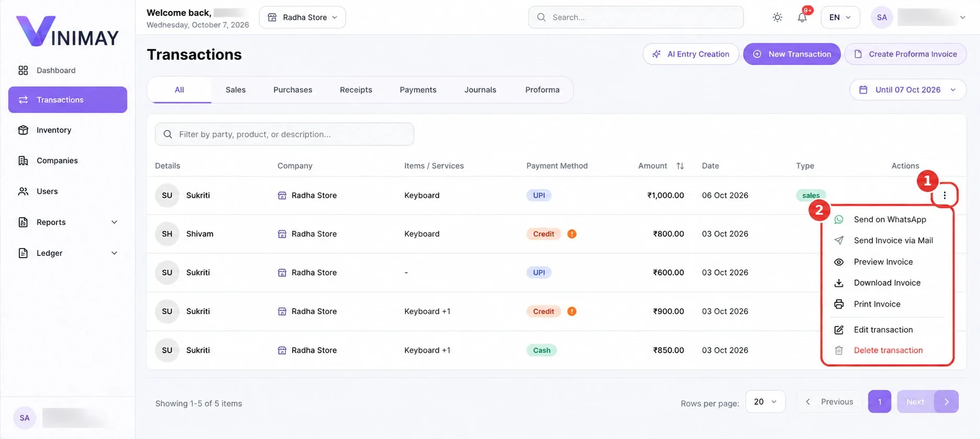
Task: Open the notifications bell
Action: pyautogui.click(x=802, y=17)
